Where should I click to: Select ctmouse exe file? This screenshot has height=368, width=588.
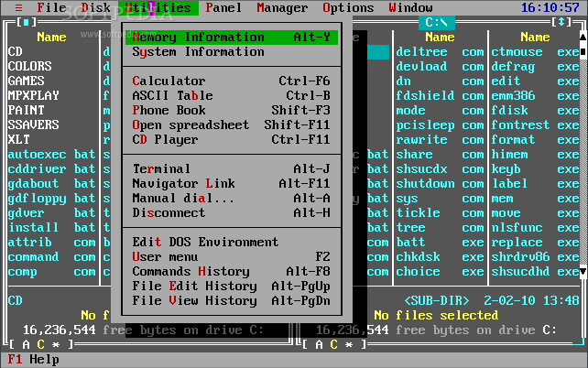(x=535, y=51)
